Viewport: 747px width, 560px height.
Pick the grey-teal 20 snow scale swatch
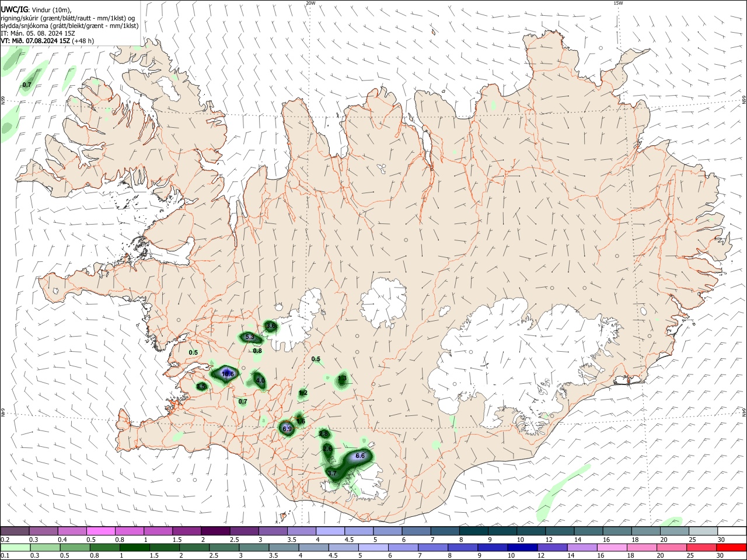click(675, 531)
